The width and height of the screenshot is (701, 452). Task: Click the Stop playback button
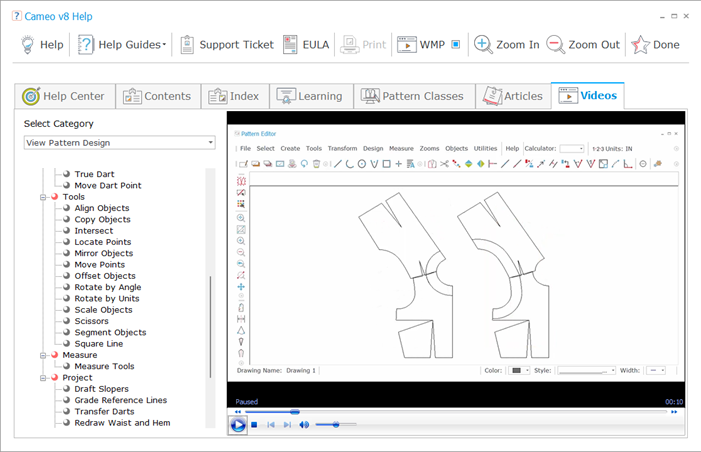click(x=254, y=425)
